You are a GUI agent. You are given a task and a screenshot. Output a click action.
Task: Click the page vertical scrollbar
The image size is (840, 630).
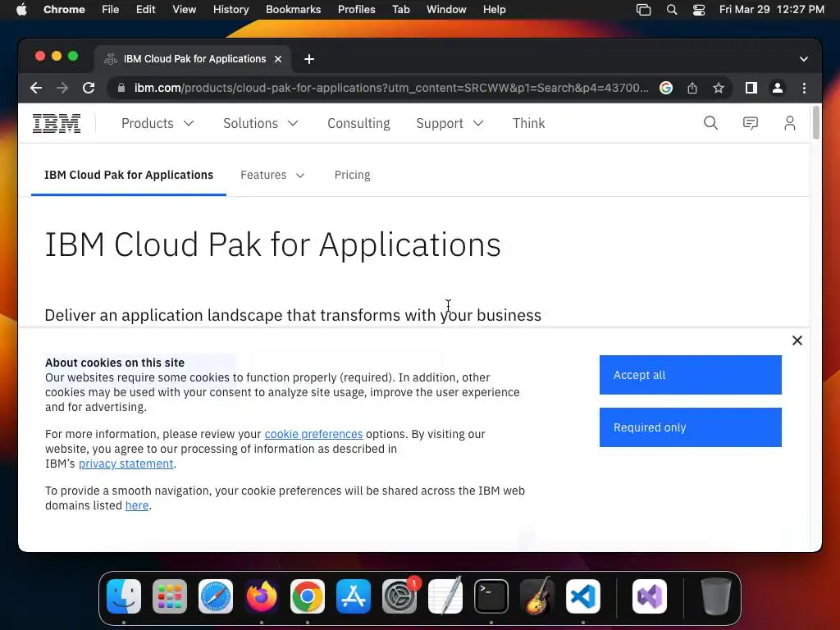click(x=816, y=123)
